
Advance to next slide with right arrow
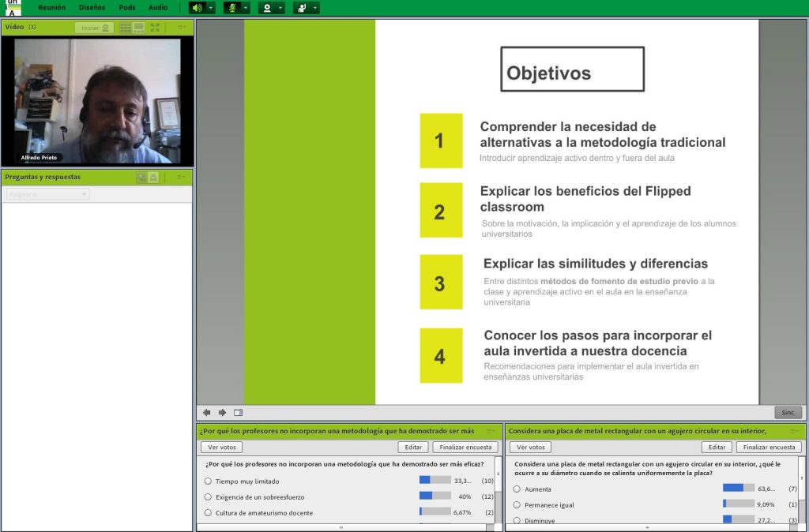click(222, 412)
